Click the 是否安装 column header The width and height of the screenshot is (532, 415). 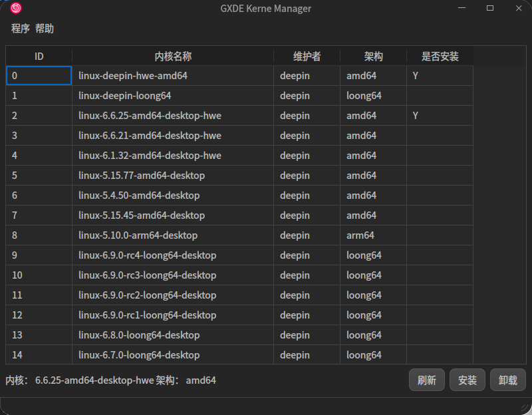440,56
